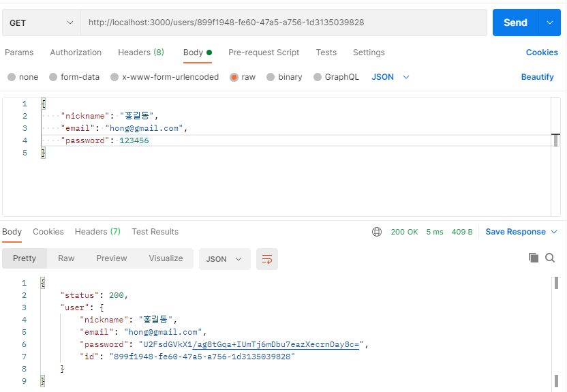Viewport: 567px width, 392px height.
Task: Click "nickname" key in response body
Action: point(104,320)
